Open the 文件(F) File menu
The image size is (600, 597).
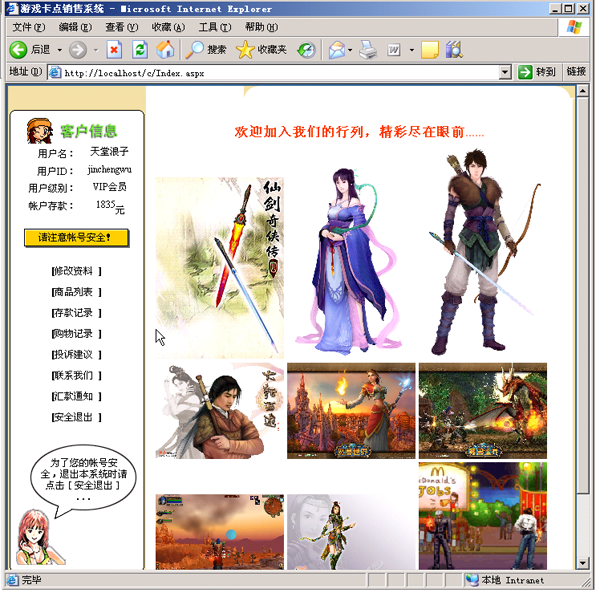coord(29,27)
